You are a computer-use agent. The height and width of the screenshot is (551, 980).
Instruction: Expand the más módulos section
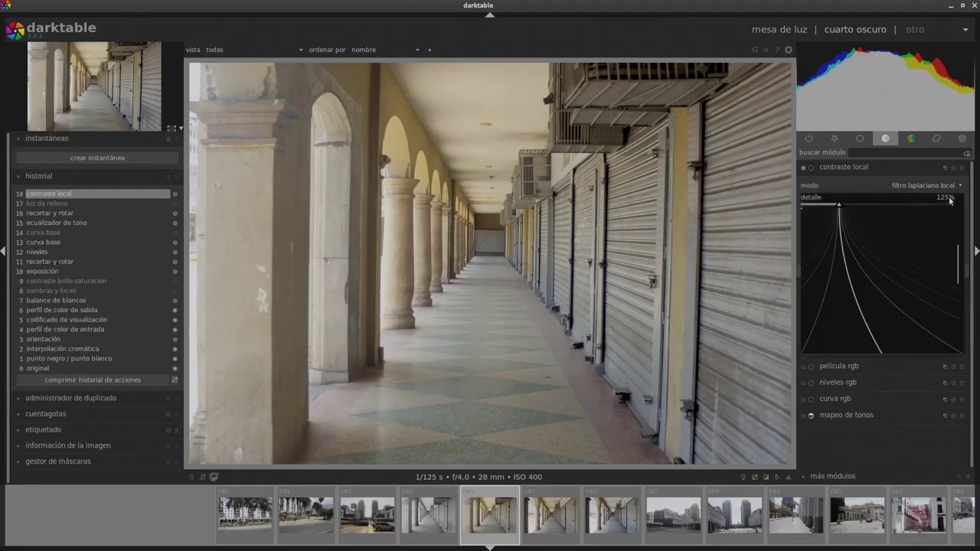832,476
